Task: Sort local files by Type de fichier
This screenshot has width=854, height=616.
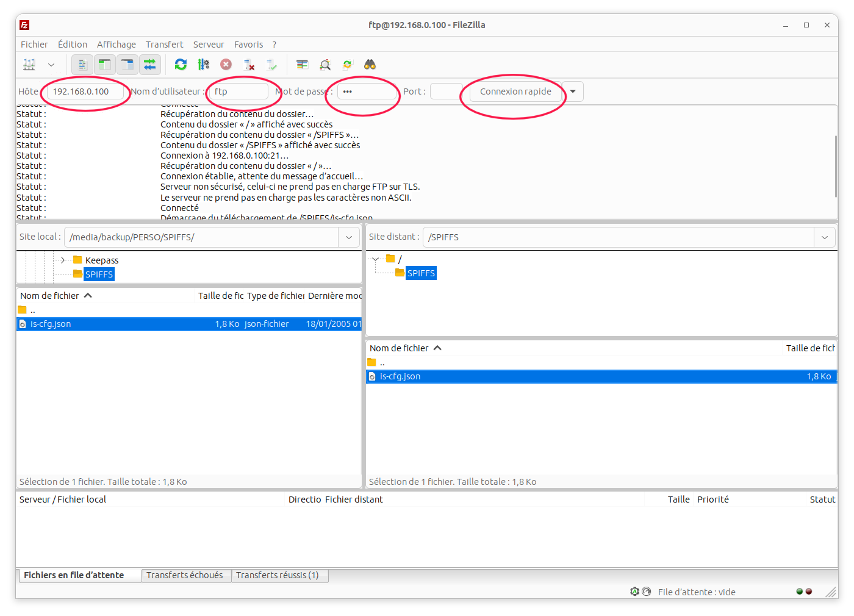Action: (x=275, y=296)
